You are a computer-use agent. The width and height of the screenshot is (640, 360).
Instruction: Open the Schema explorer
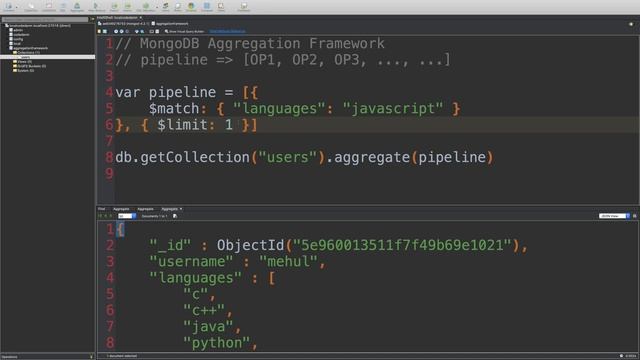(191, 6)
